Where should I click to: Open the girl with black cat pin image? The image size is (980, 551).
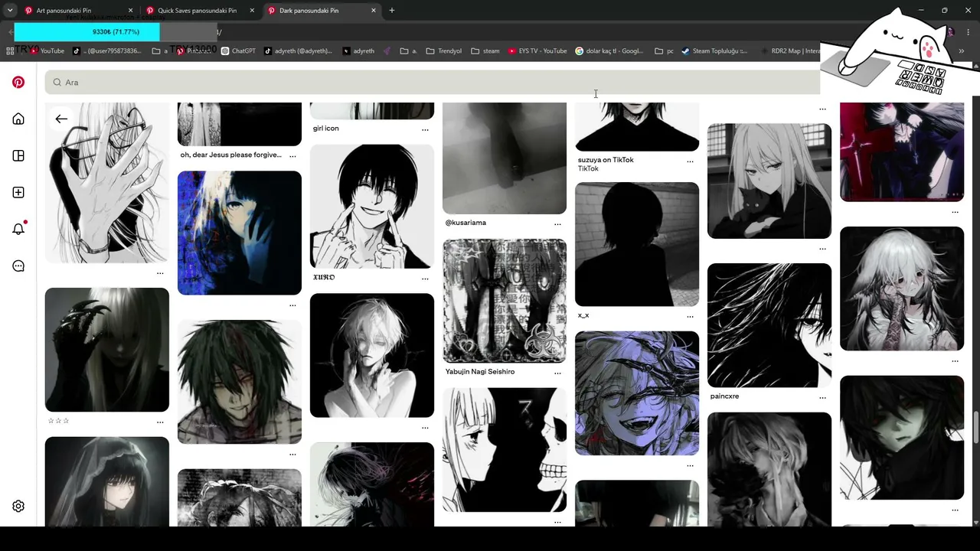[x=769, y=181]
